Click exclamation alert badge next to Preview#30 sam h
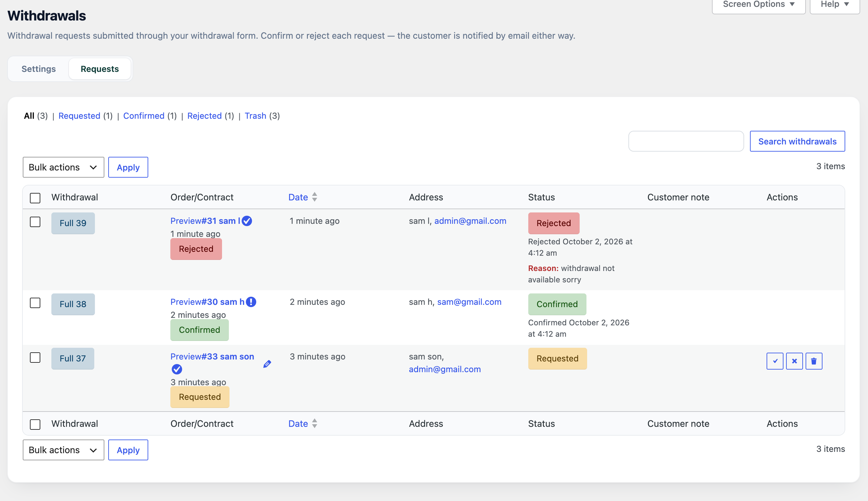 click(251, 302)
